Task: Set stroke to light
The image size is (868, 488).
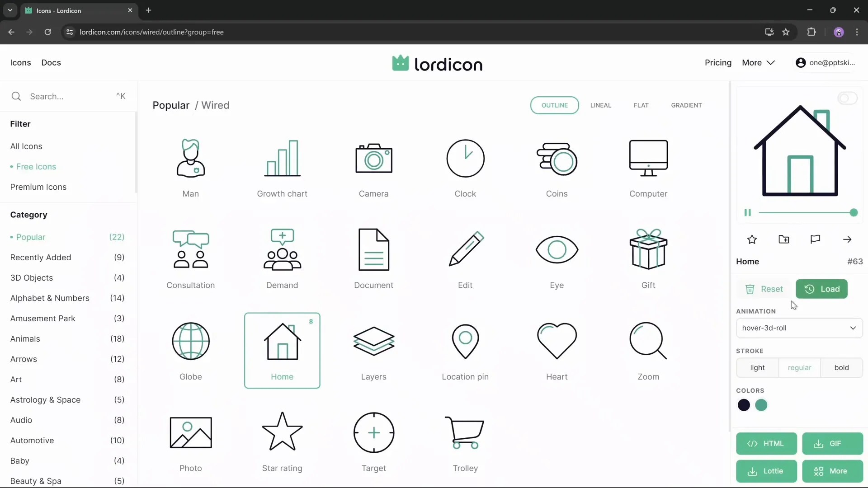Action: (757, 367)
